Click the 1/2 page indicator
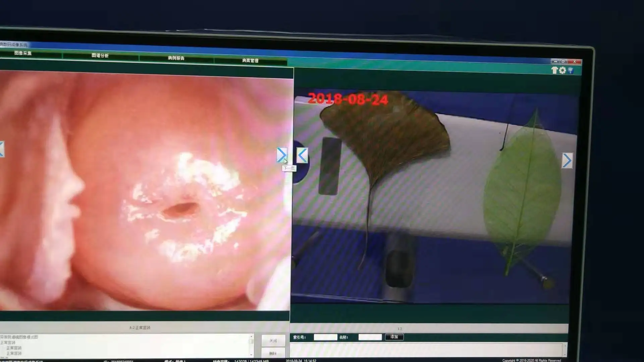Image resolution: width=644 pixels, height=362 pixels. point(399,329)
